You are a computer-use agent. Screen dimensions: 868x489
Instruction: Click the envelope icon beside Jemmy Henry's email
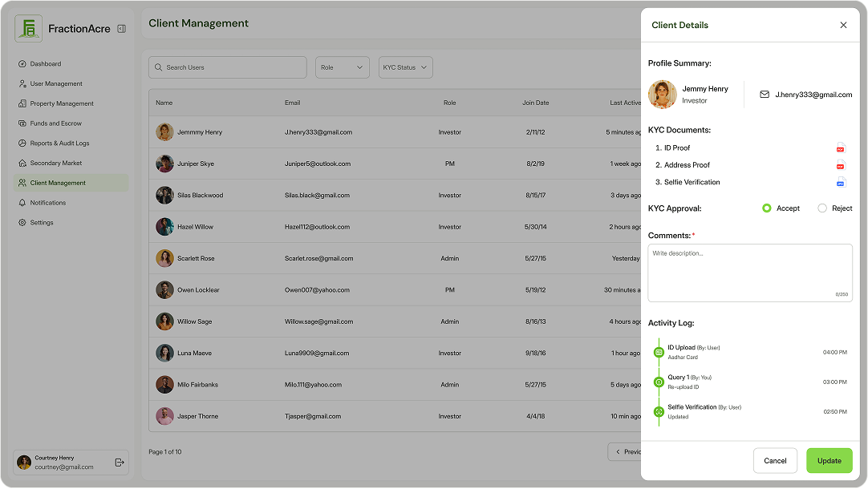click(x=764, y=94)
